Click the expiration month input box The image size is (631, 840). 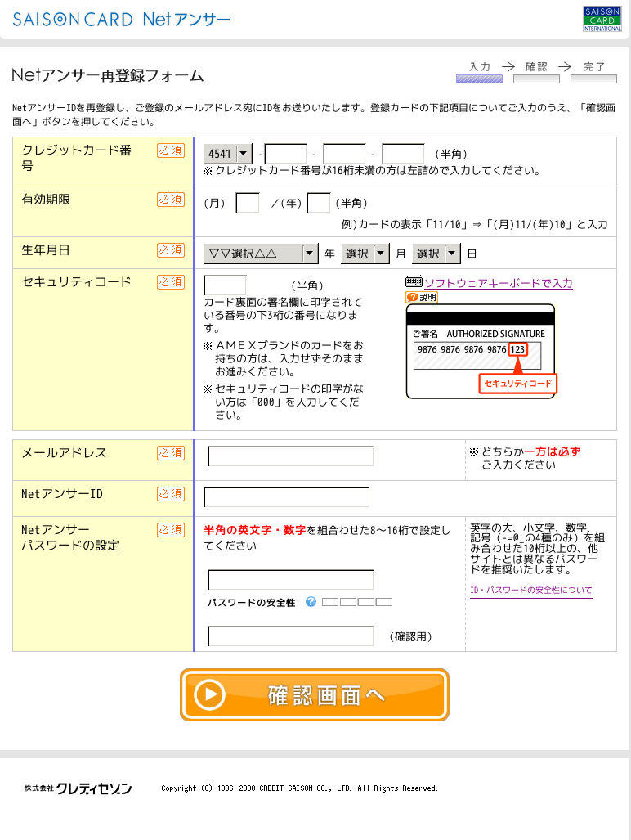(247, 203)
